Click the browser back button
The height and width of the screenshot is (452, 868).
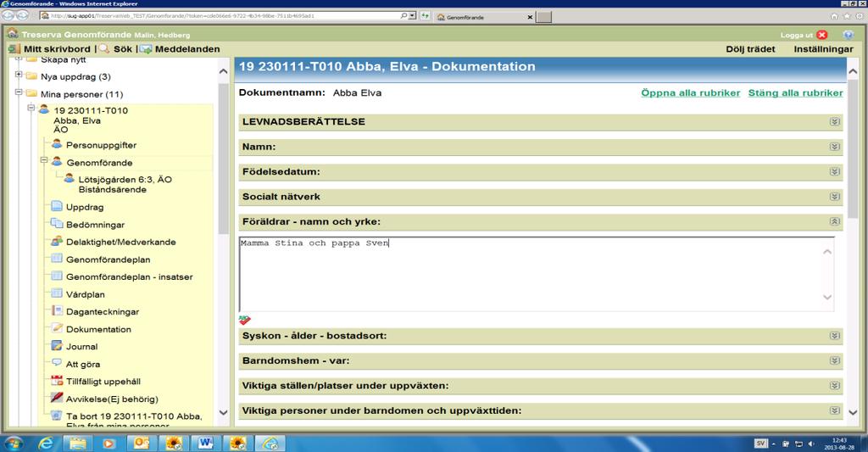tap(8, 15)
